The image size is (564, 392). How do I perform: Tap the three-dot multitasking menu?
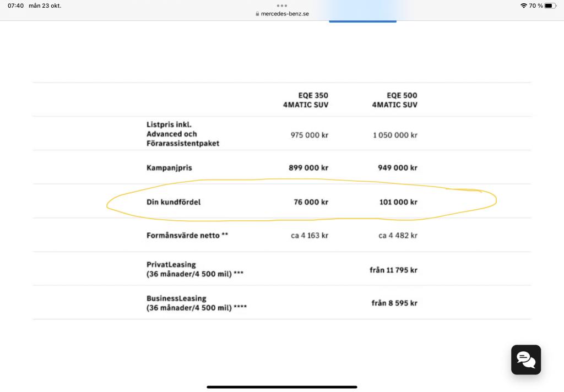point(282,6)
